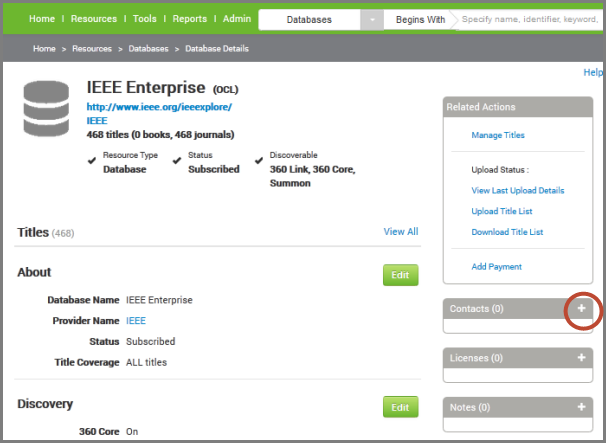The height and width of the screenshot is (443, 606).
Task: Go to Home in the breadcrumb
Action: [x=44, y=49]
